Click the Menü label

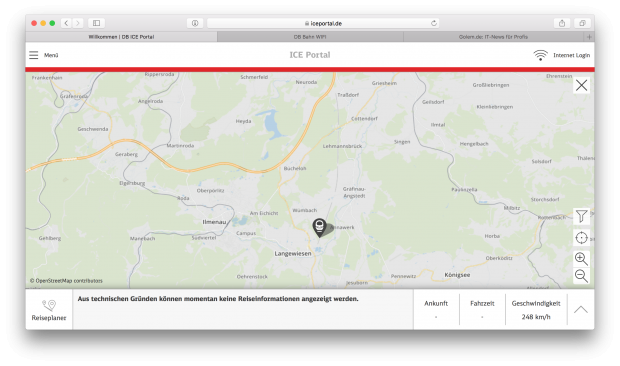coord(51,55)
